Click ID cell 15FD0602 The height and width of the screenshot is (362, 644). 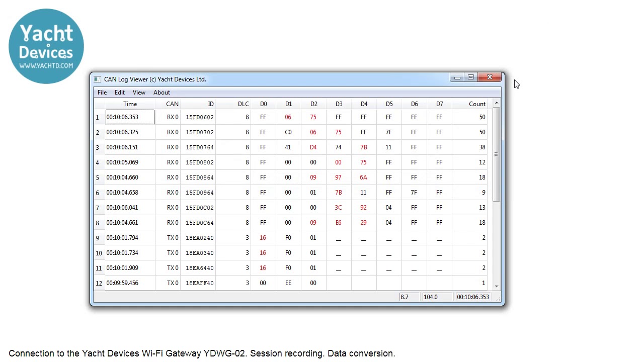[x=198, y=117]
